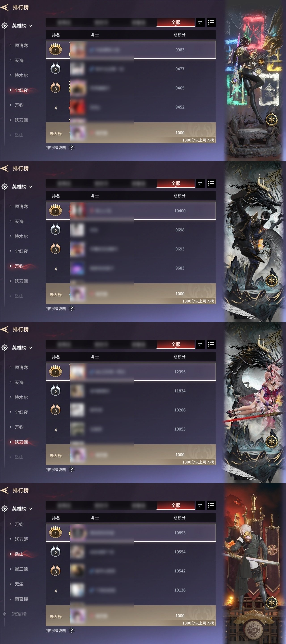Select 崔三娘 in the hero list
The height and width of the screenshot is (644, 286).
tap(21, 569)
